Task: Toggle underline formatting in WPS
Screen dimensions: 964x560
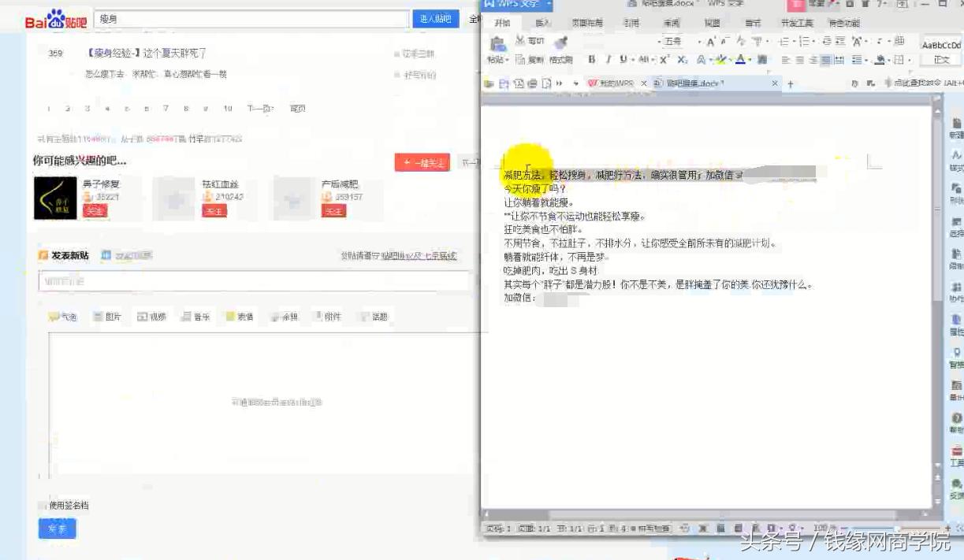Action: (x=622, y=60)
